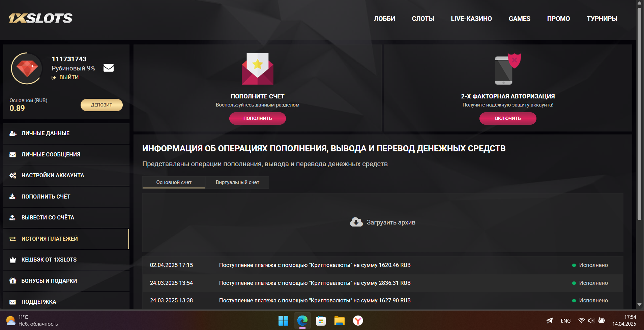
Task: Open the ПРОМО menu item
Action: (x=559, y=19)
